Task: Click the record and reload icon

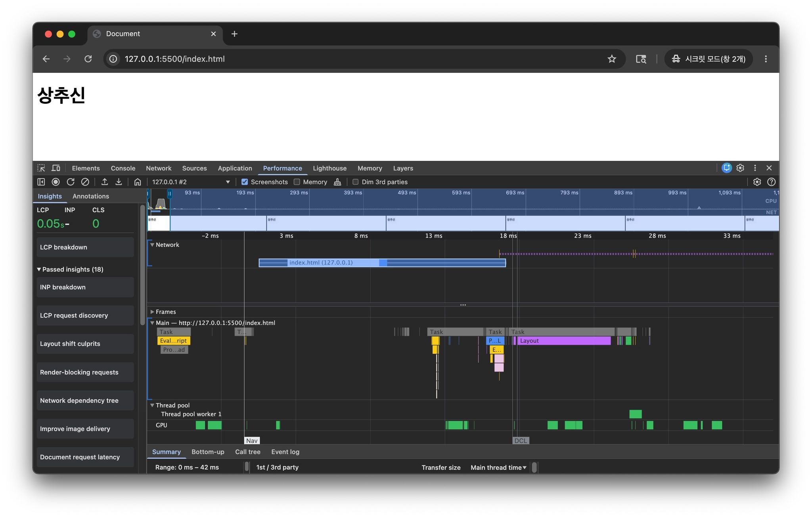Action: [71, 182]
